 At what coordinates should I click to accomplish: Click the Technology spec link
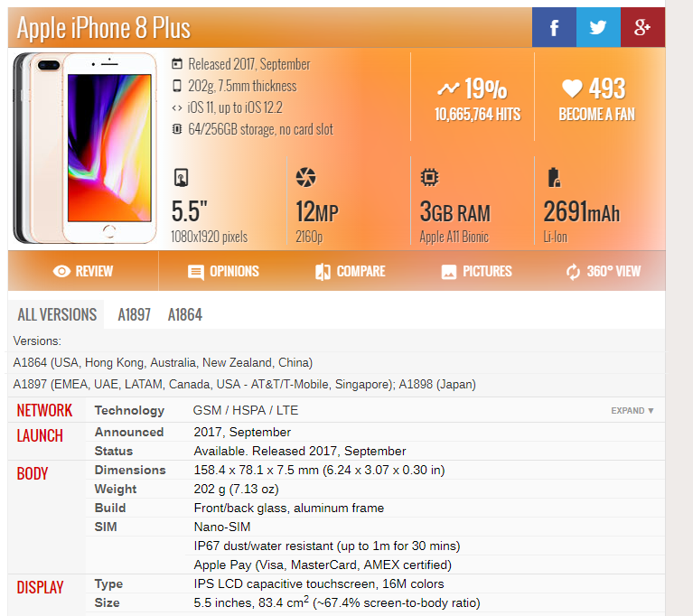[x=129, y=410]
